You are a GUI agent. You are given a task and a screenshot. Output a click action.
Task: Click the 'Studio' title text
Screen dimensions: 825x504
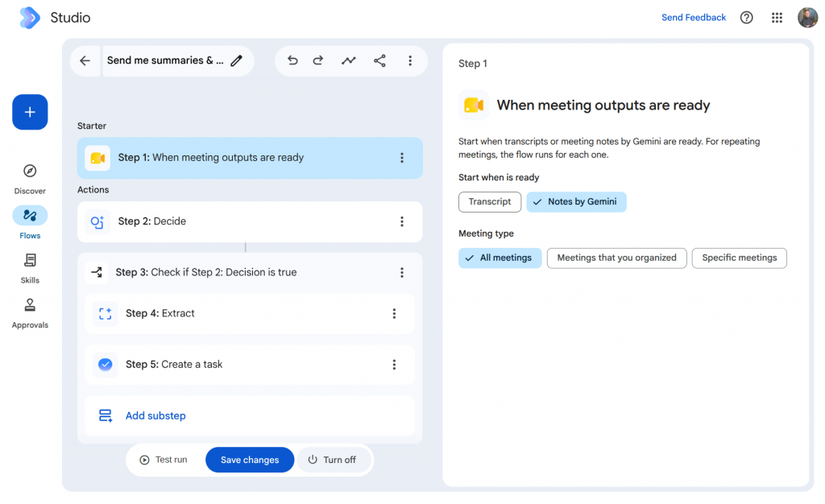[x=71, y=18]
